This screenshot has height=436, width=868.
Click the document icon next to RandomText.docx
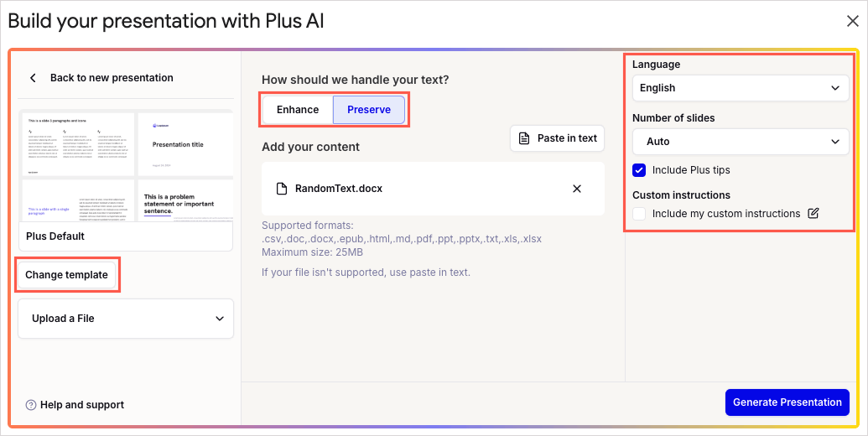coord(282,189)
